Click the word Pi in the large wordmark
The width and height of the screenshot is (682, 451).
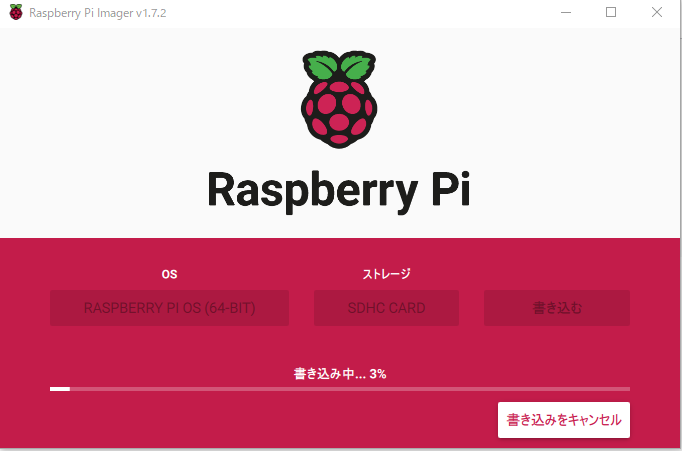pyautogui.click(x=451, y=188)
